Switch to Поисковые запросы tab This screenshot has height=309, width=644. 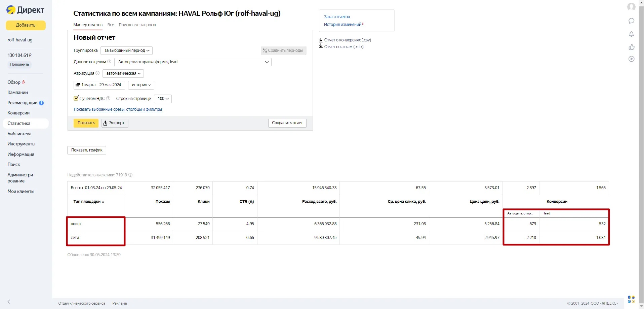(x=137, y=25)
